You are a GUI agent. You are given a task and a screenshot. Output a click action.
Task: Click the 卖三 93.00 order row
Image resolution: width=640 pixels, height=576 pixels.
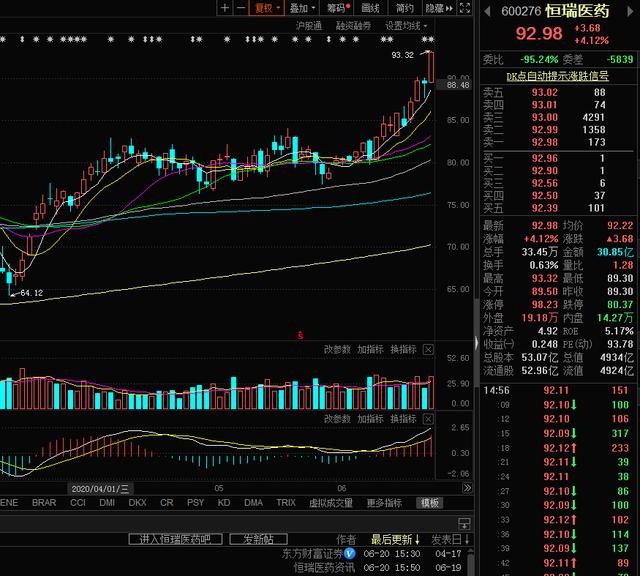tap(558, 118)
